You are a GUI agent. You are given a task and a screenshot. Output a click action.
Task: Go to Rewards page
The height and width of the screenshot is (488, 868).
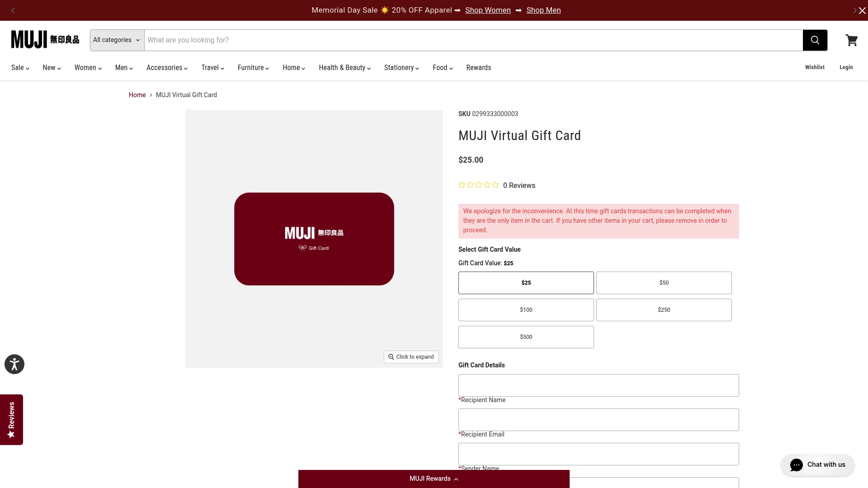pos(479,68)
